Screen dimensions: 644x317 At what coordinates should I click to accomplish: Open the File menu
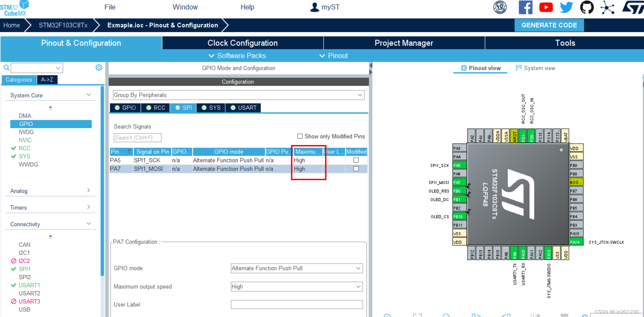pos(110,7)
